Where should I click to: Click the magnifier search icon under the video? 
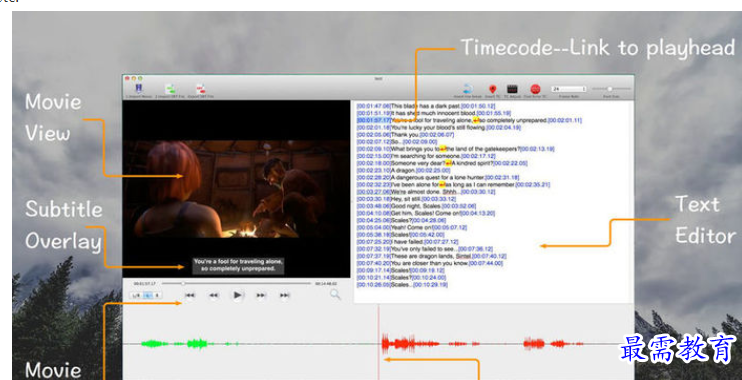[335, 294]
